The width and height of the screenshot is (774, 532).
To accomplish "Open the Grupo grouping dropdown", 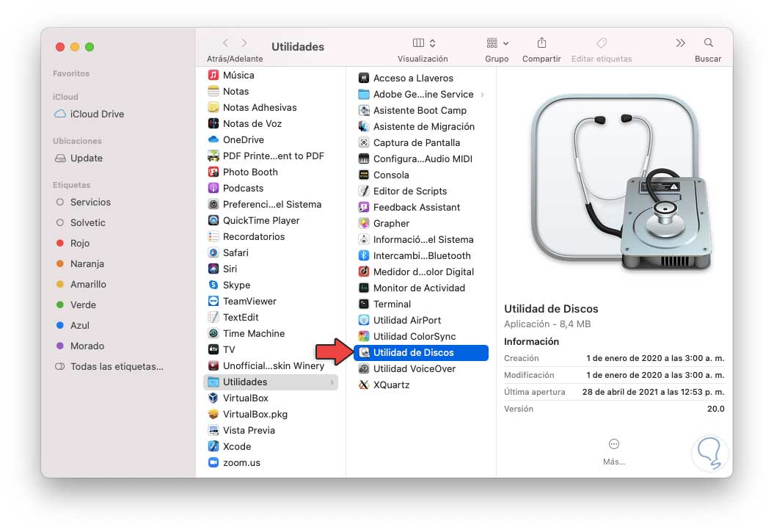I will tap(497, 44).
